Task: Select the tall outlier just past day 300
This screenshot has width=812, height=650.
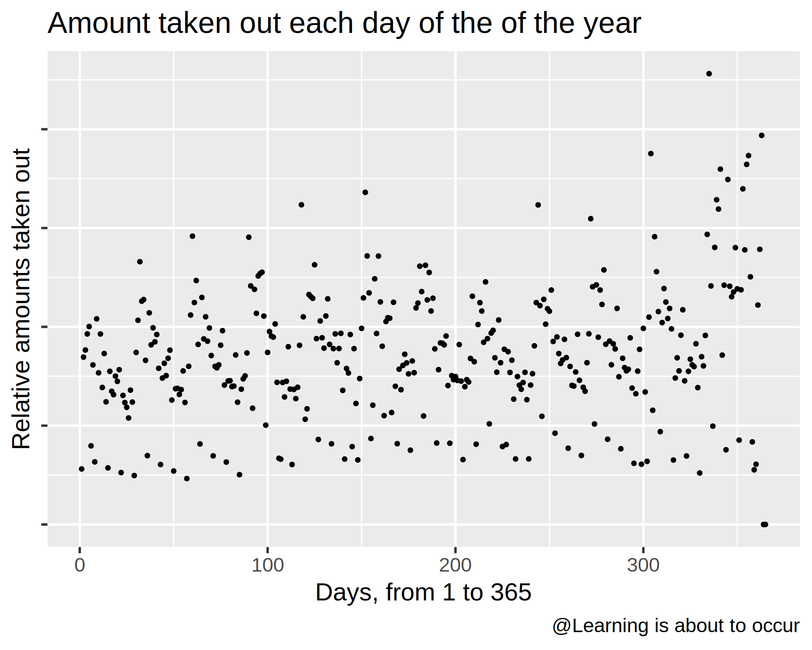Action: pyautogui.click(x=651, y=153)
